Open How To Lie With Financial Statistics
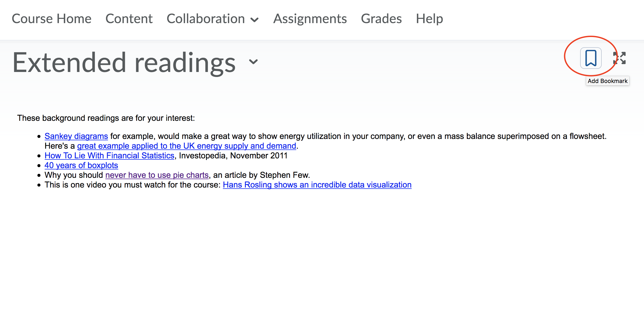Viewport: 644px width, 311px height. pos(109,155)
